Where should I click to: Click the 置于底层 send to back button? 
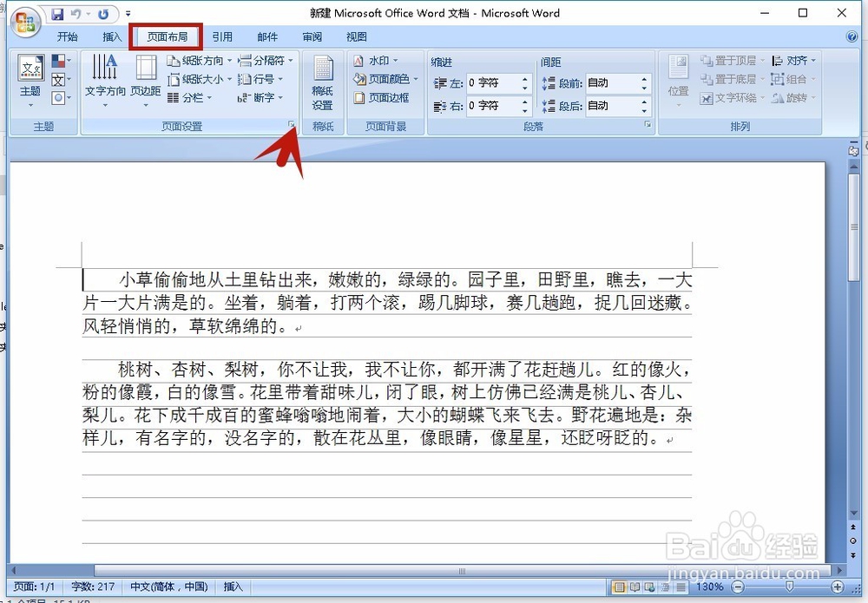point(732,79)
